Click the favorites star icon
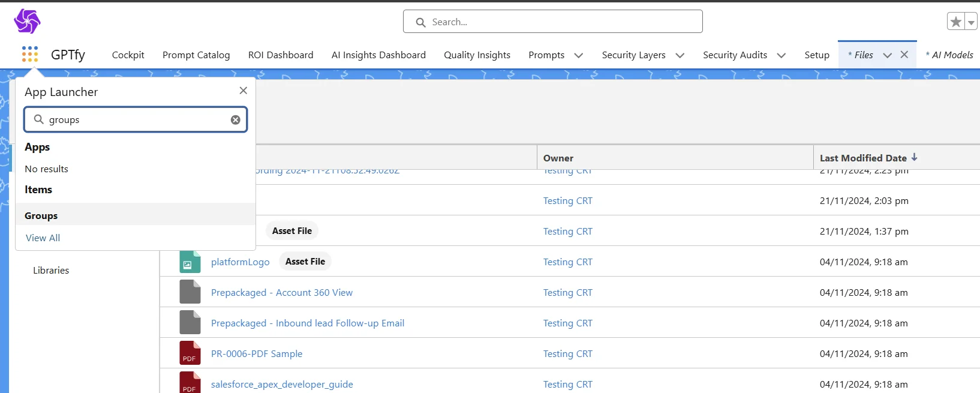The height and width of the screenshot is (393, 980). point(955,22)
